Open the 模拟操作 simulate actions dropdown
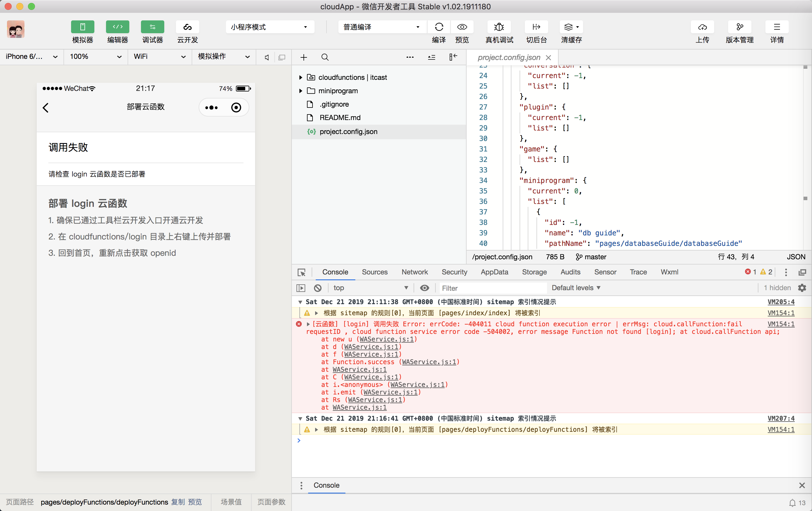812x511 pixels. pyautogui.click(x=224, y=57)
